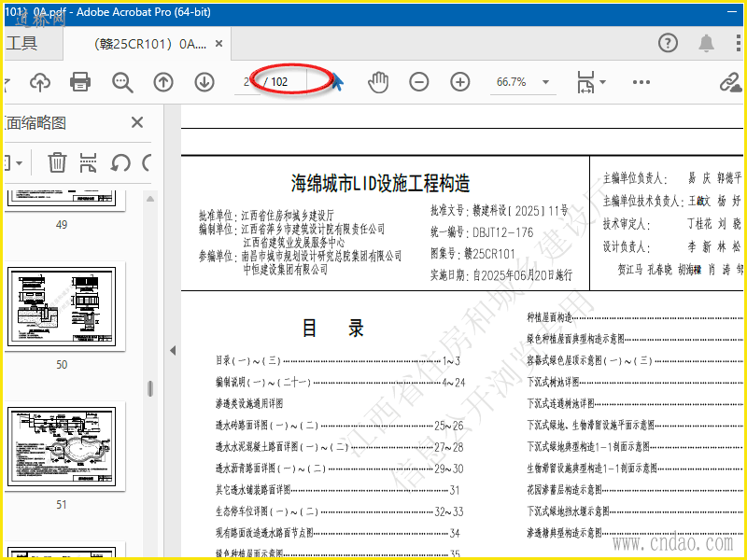Click the 下沉式树池详图 contents entry
This screenshot has width=747, height=560.
(635, 383)
